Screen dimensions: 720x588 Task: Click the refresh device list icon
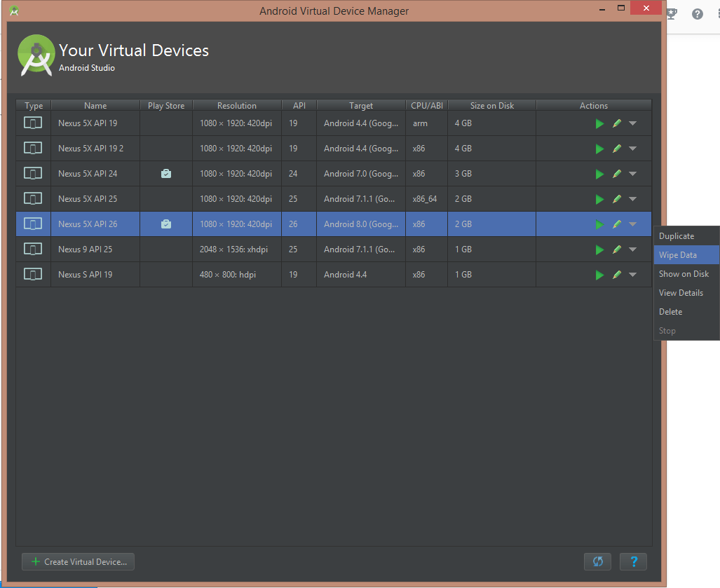tap(597, 561)
